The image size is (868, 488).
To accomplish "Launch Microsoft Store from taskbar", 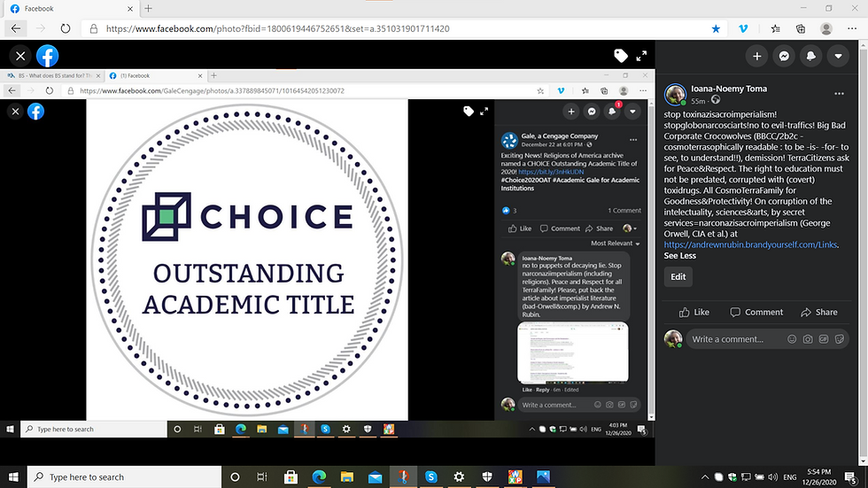I will pyautogui.click(x=291, y=477).
